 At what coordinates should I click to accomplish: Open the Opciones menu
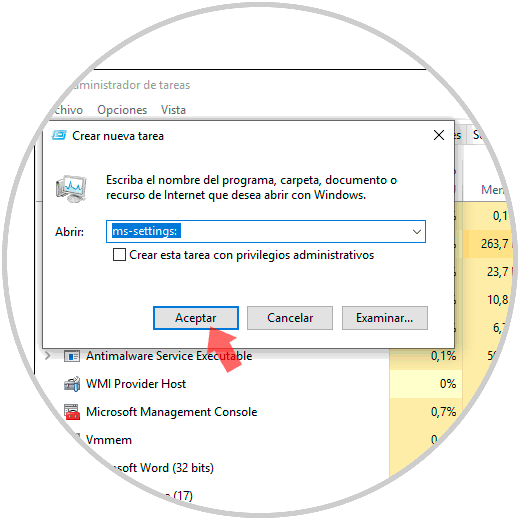tap(122, 110)
